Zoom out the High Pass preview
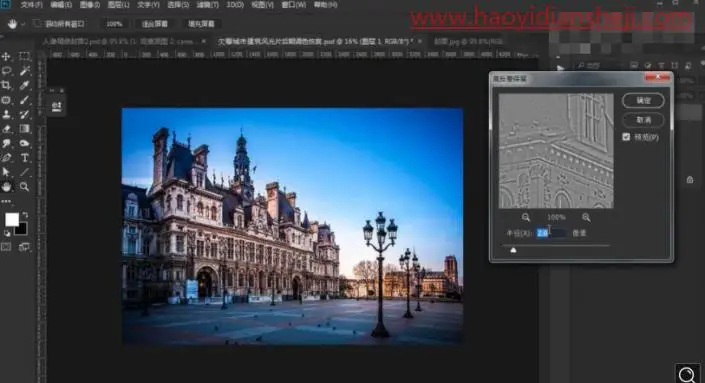This screenshot has height=383, width=705. click(526, 218)
